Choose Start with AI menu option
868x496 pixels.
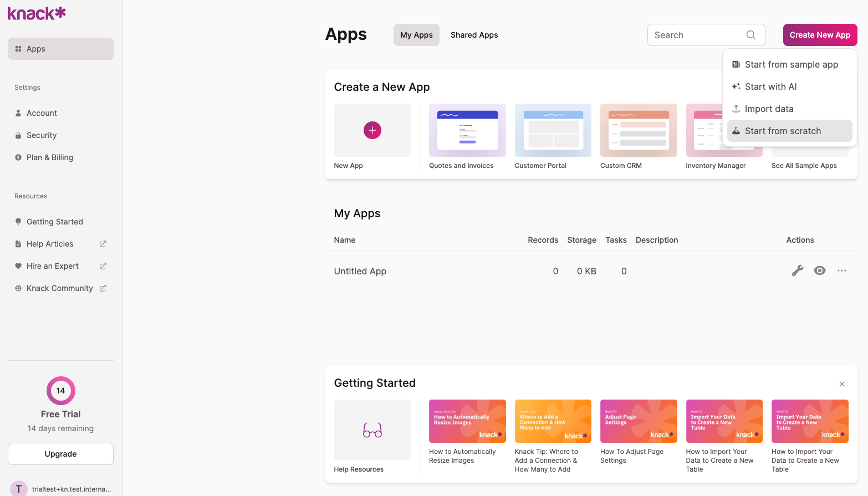[x=770, y=86]
